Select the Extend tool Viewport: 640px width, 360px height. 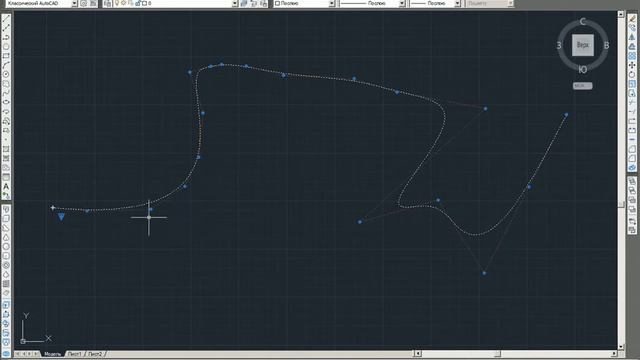632,112
